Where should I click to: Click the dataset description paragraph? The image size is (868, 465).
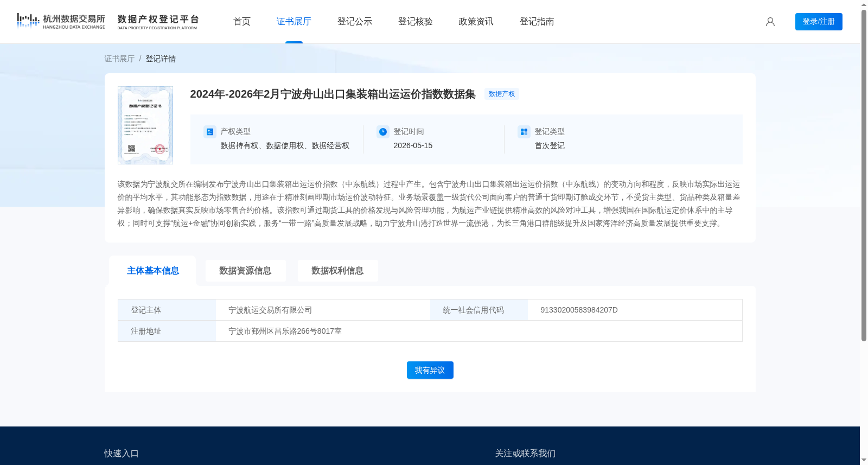(x=429, y=203)
